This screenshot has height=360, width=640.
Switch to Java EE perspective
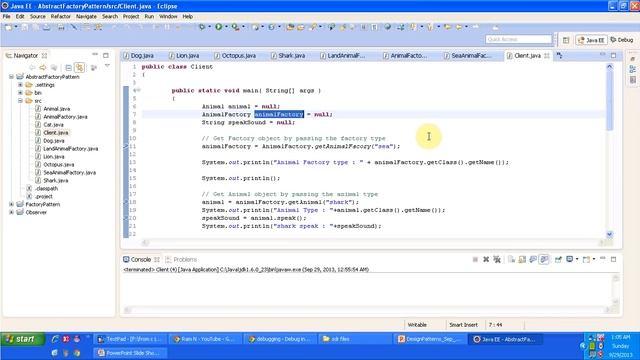click(x=591, y=40)
